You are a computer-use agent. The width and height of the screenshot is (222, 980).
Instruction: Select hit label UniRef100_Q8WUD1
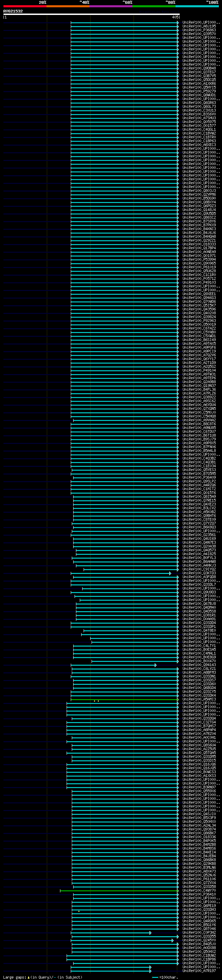coord(199,95)
